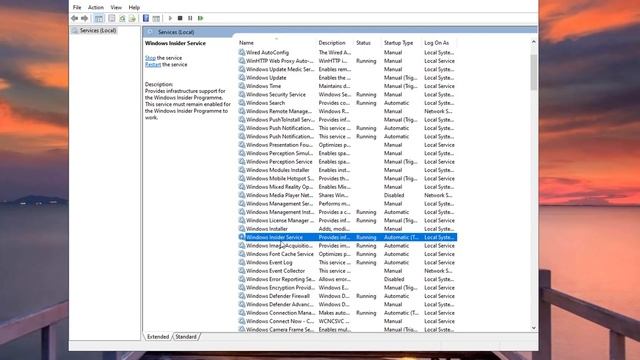640x360 pixels.
Task: Click the Start Service play icon
Action: pos(170,18)
